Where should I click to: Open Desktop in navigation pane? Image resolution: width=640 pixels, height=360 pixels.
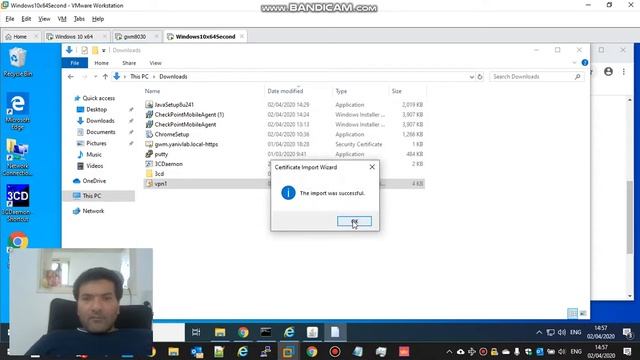point(96,109)
